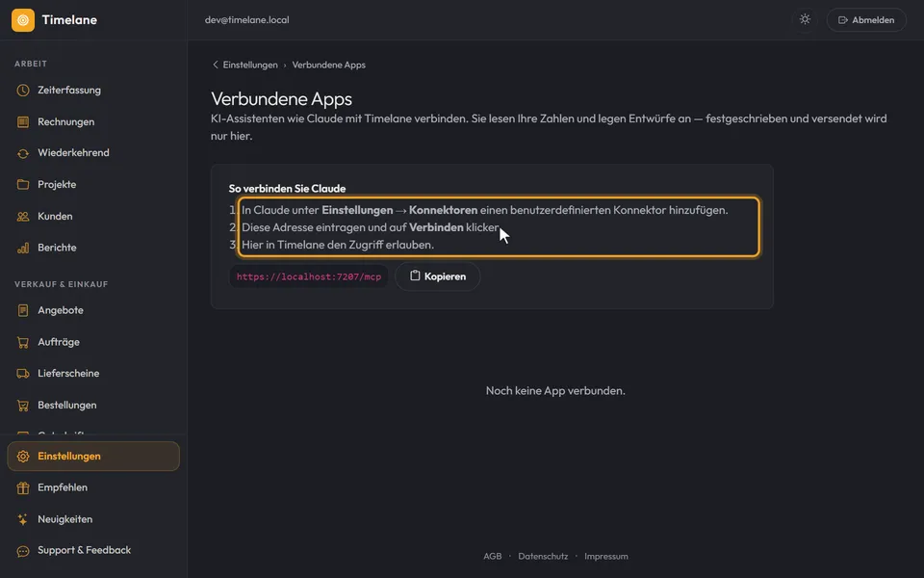Open Zeiterfassung clock icon in sidebar
The height and width of the screenshot is (578, 924).
click(23, 91)
